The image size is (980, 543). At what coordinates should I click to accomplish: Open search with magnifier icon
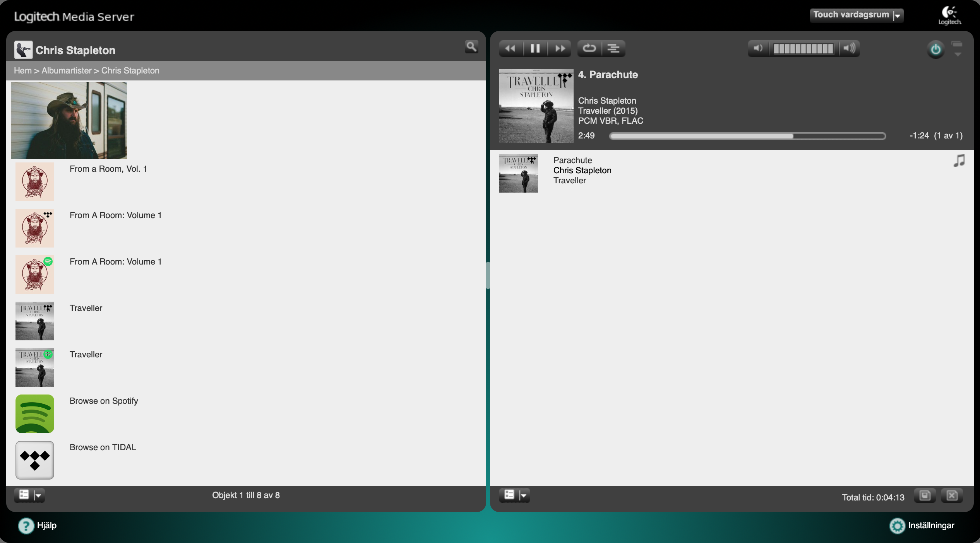point(471,47)
